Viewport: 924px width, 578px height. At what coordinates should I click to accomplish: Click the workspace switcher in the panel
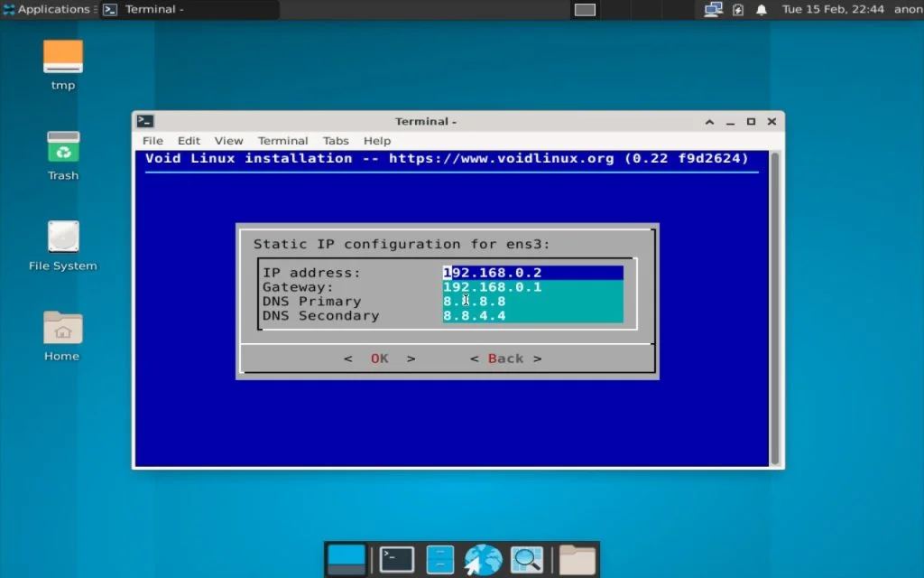coord(584,9)
